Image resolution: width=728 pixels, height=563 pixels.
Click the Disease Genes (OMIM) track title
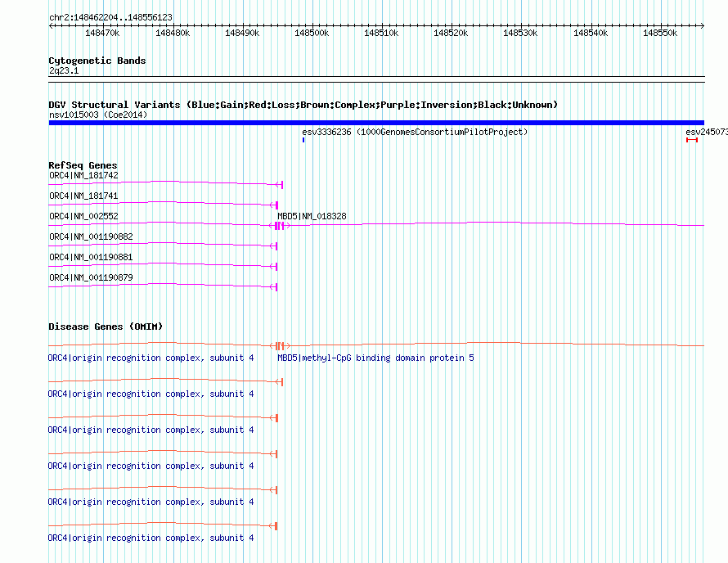pyautogui.click(x=106, y=327)
